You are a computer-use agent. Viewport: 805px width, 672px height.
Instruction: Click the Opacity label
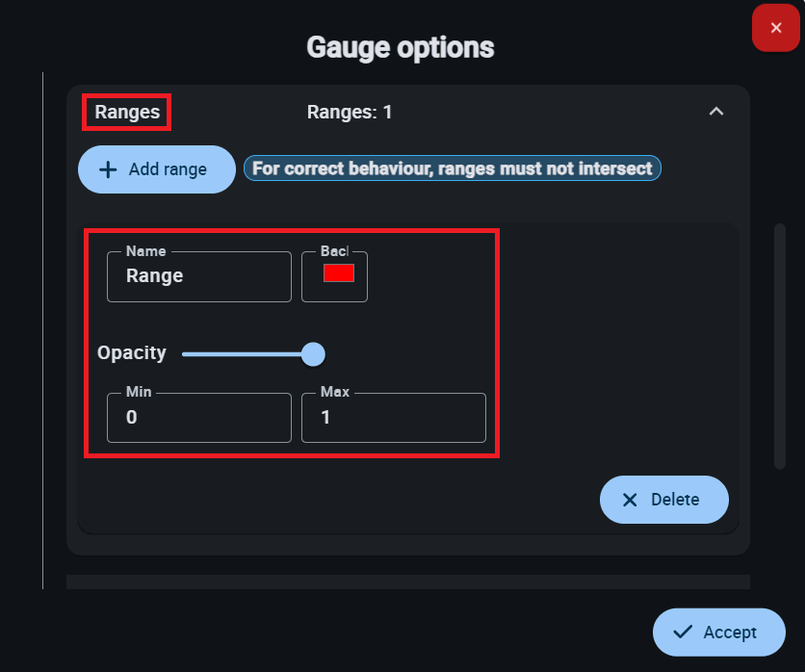(x=132, y=353)
